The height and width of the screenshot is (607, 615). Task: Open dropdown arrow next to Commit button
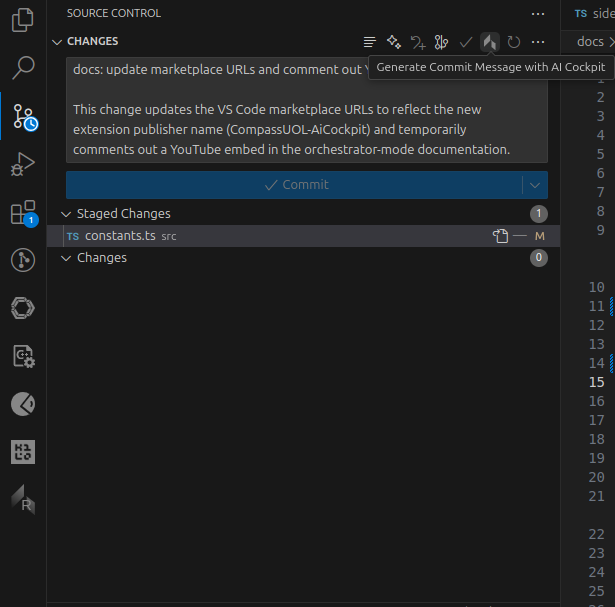click(535, 185)
